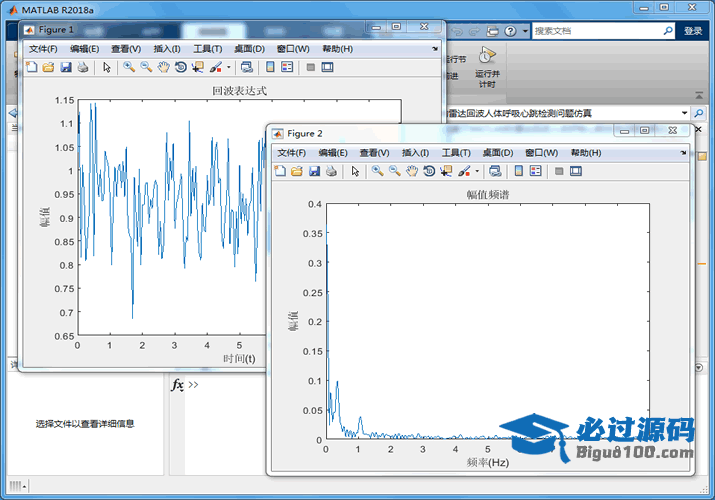Screen dimensions: 715x500
Task: Open 工具(T) menu in Figure 1
Action: (x=208, y=49)
